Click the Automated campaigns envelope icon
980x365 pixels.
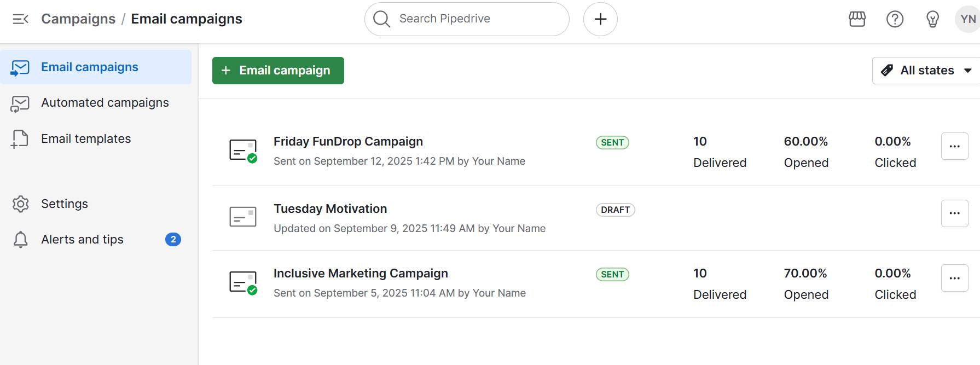pyautogui.click(x=20, y=103)
